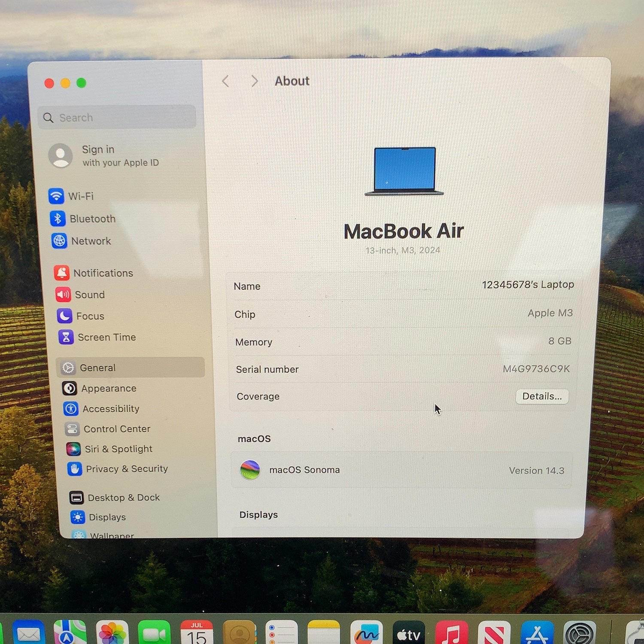Open Music from the Dock
Viewport: 644px width, 644px height.
pyautogui.click(x=451, y=633)
